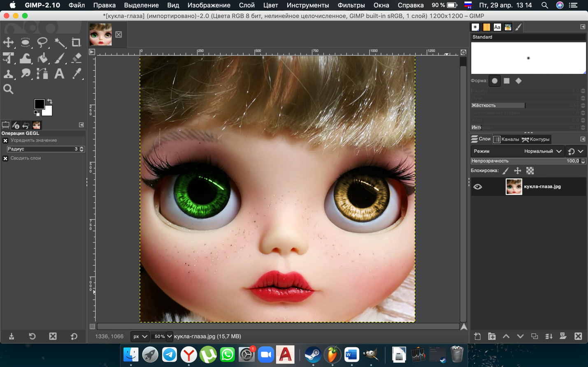
Task: Select the Paintbrush tool
Action: pyautogui.click(x=60, y=58)
